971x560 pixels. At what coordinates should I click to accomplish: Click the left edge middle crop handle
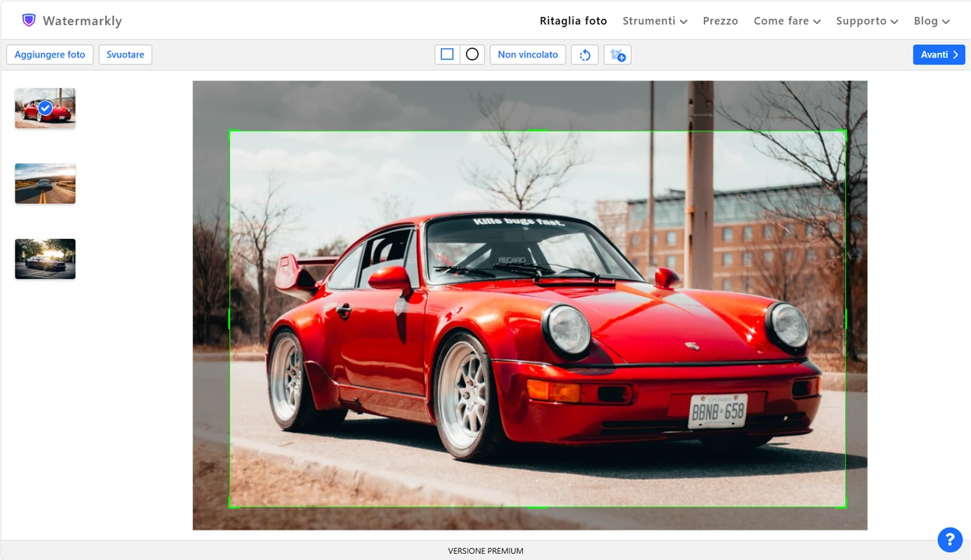[x=230, y=319]
